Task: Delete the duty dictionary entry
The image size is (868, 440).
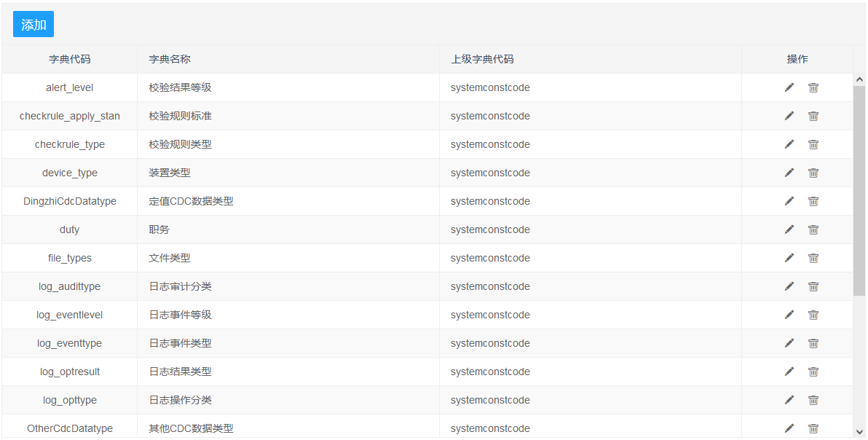Action: coord(813,229)
